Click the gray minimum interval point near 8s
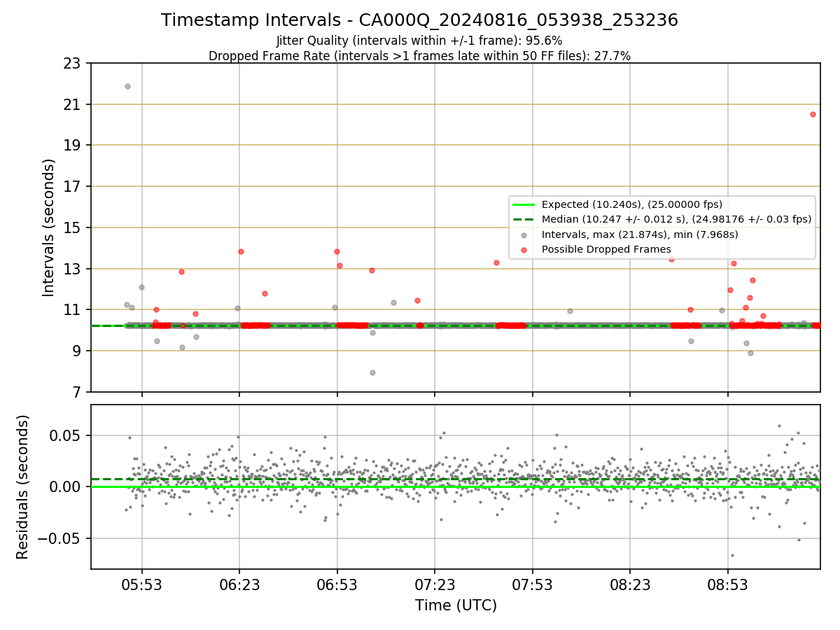The width and height of the screenshot is (840, 630). [x=372, y=372]
